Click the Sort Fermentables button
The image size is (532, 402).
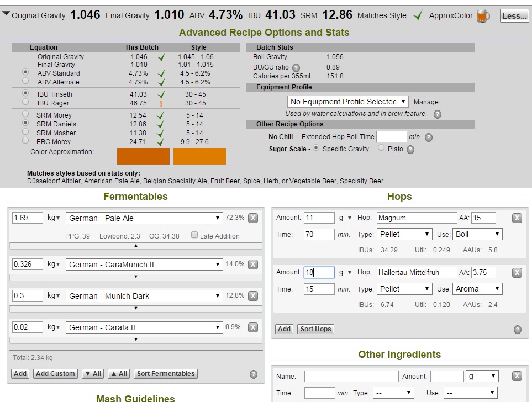(x=166, y=374)
